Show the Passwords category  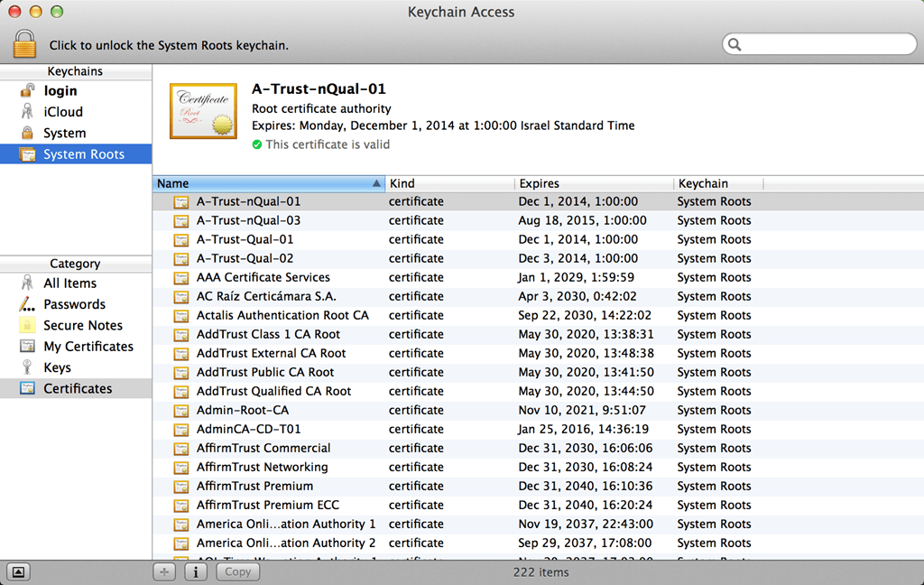[x=76, y=304]
